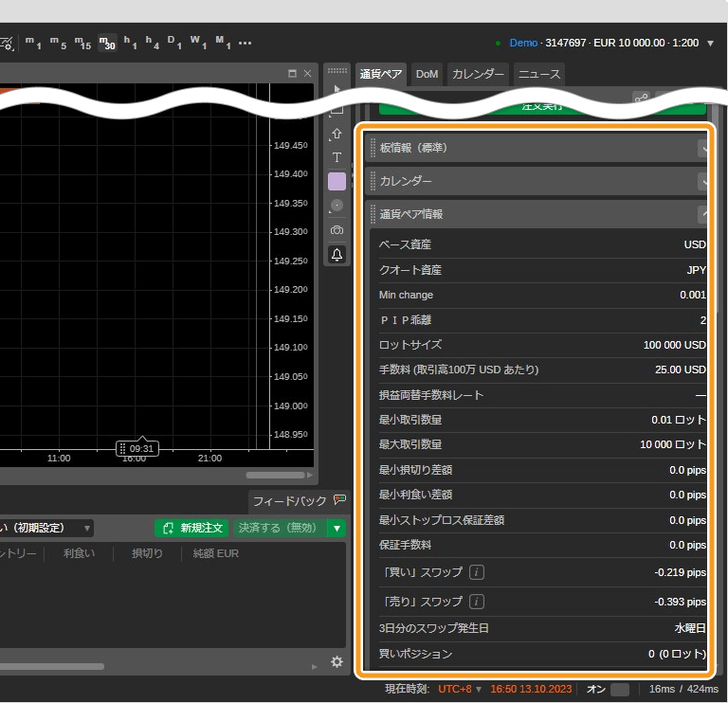Sort by 損切り column header

[x=147, y=553]
